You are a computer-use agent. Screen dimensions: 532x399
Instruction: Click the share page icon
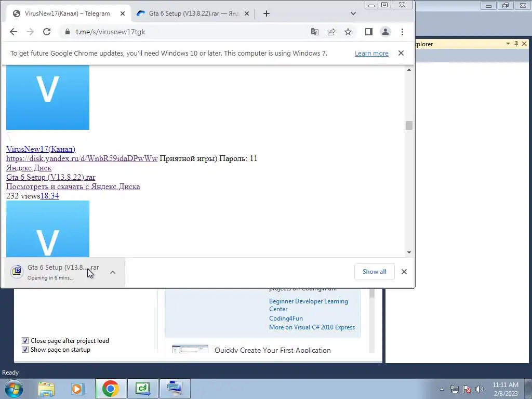click(x=331, y=32)
